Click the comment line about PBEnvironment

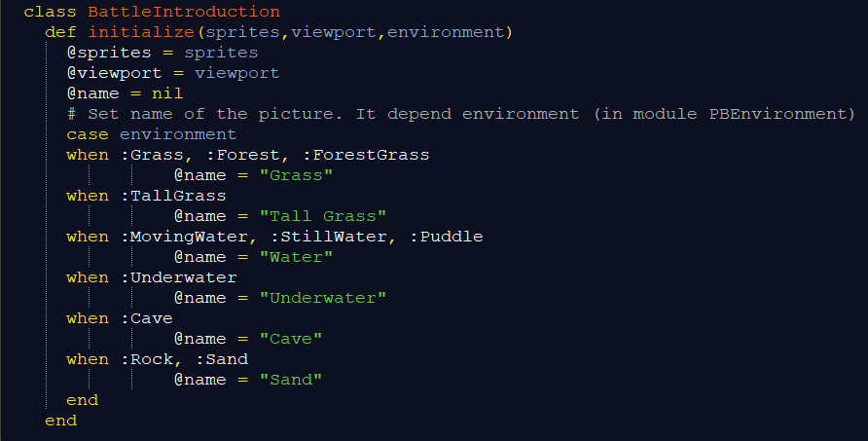tap(460, 114)
